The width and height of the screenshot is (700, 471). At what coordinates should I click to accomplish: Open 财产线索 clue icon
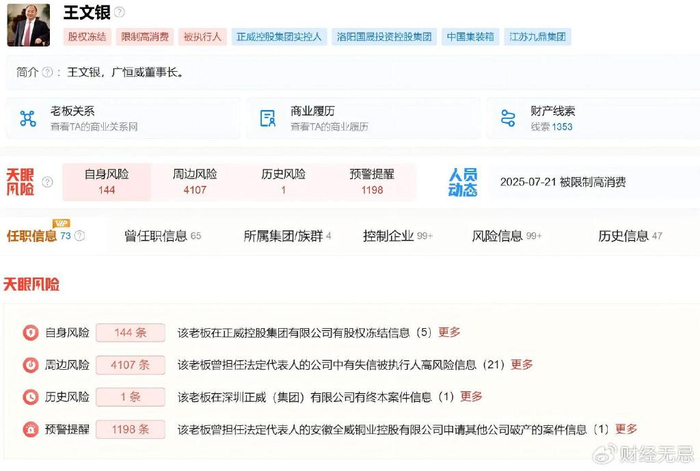point(508,118)
